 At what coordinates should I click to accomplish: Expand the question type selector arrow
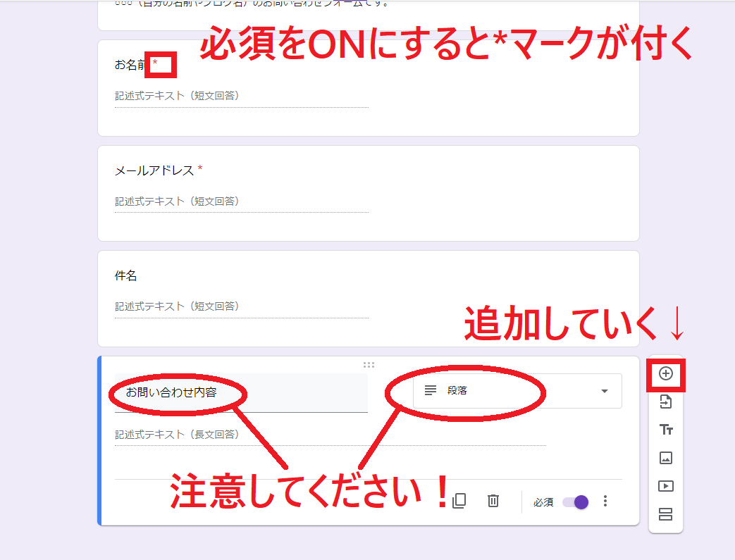click(604, 390)
